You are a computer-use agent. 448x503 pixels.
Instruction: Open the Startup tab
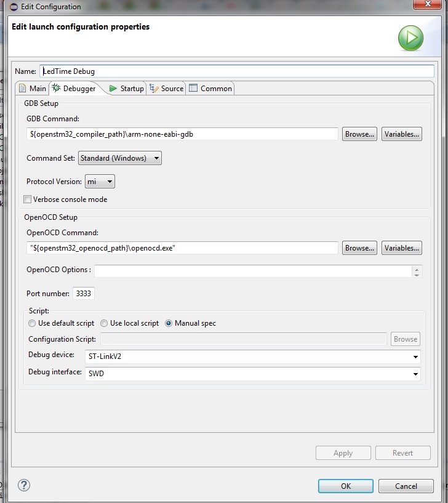pos(126,89)
